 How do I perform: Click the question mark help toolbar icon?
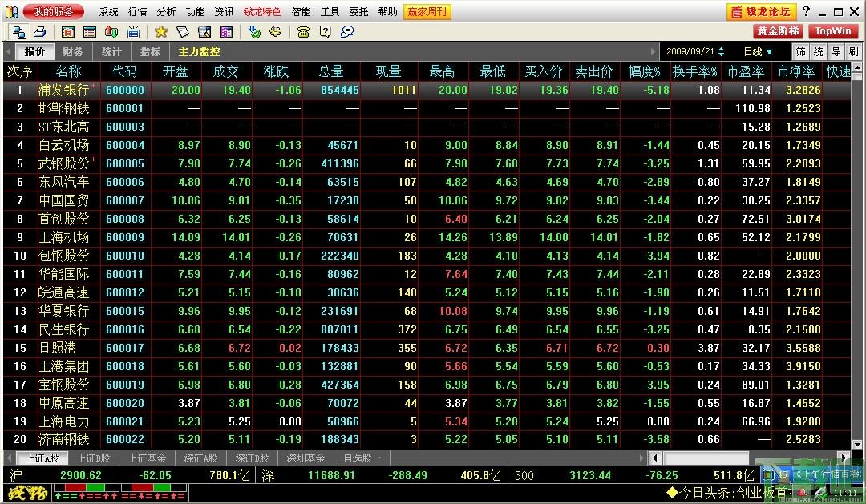[326, 32]
